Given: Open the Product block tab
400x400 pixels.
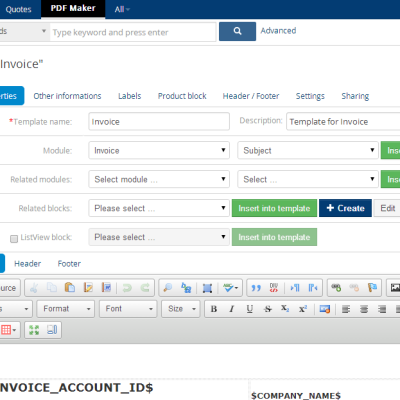Looking at the screenshot, I should [x=182, y=96].
